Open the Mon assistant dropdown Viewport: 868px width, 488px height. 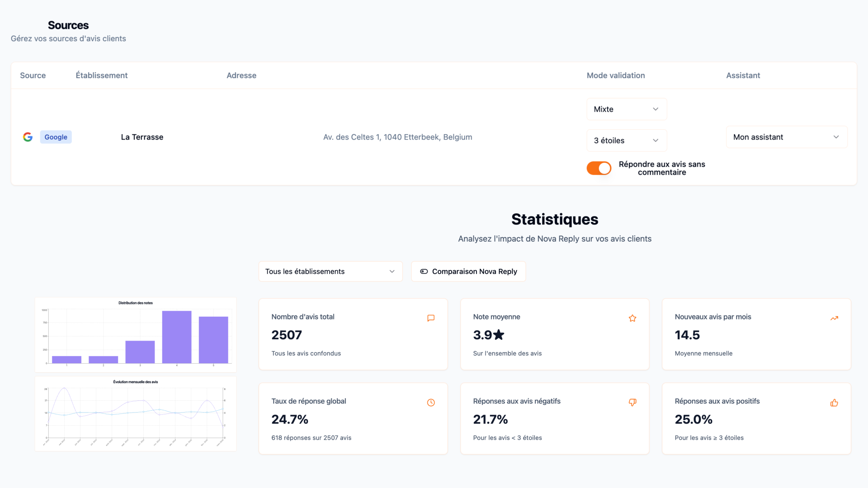pyautogui.click(x=786, y=137)
